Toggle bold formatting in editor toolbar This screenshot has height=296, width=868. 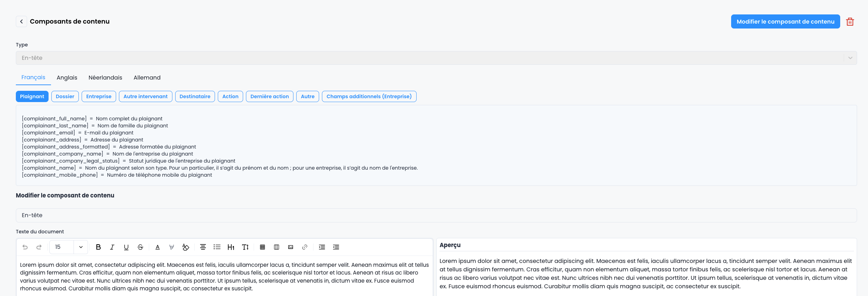pos(98,247)
